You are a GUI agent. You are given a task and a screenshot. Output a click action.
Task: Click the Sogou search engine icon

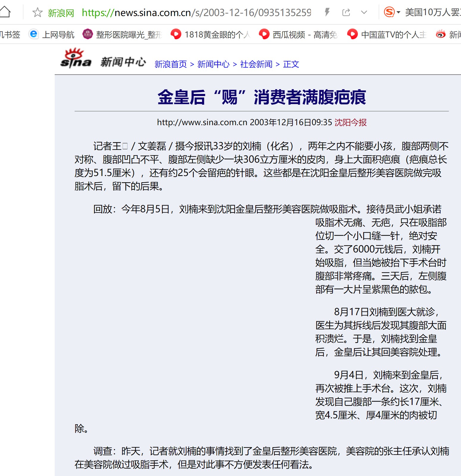coord(389,12)
